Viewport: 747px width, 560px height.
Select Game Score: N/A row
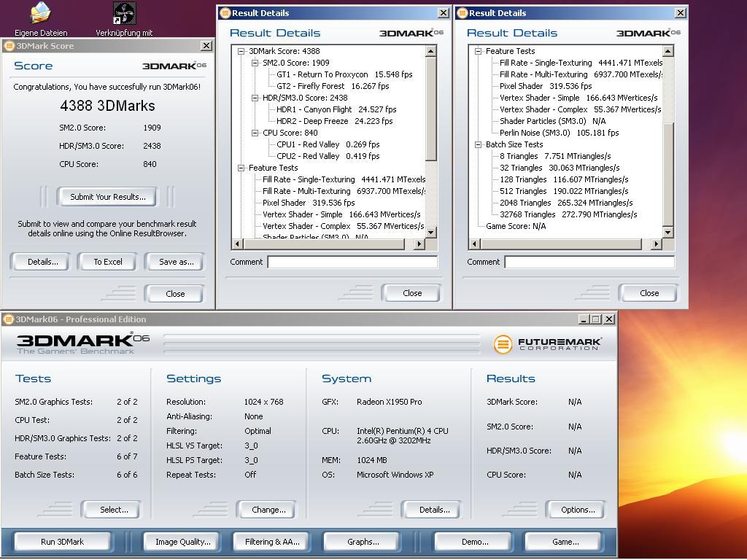tap(516, 226)
